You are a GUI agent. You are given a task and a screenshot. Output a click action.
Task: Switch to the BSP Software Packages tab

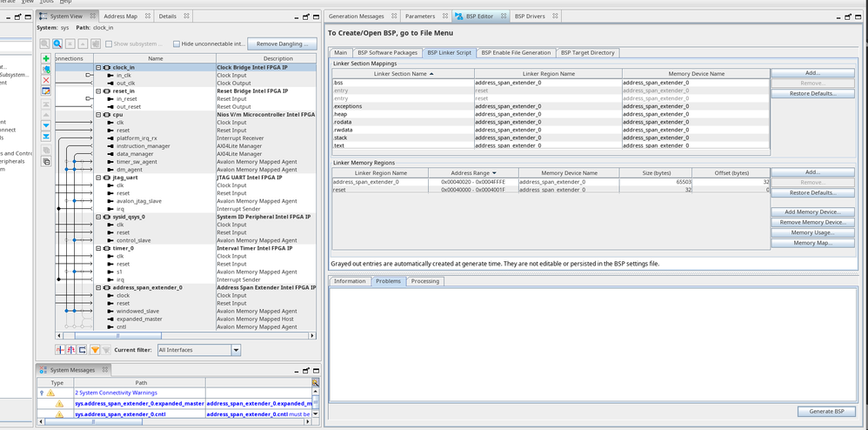[x=387, y=52]
